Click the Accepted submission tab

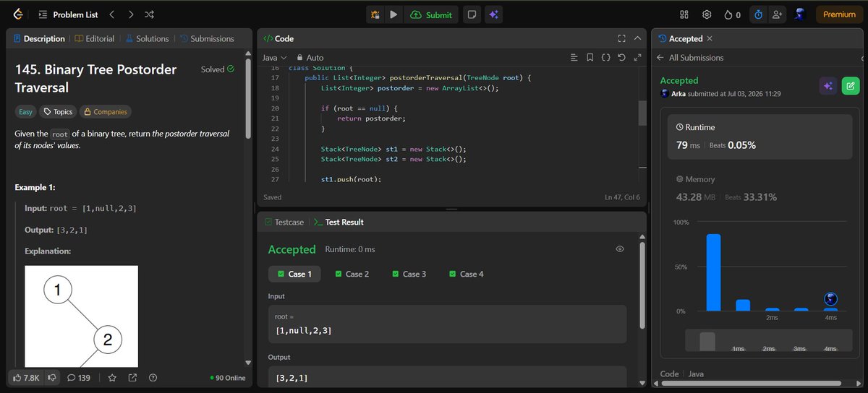click(679, 38)
